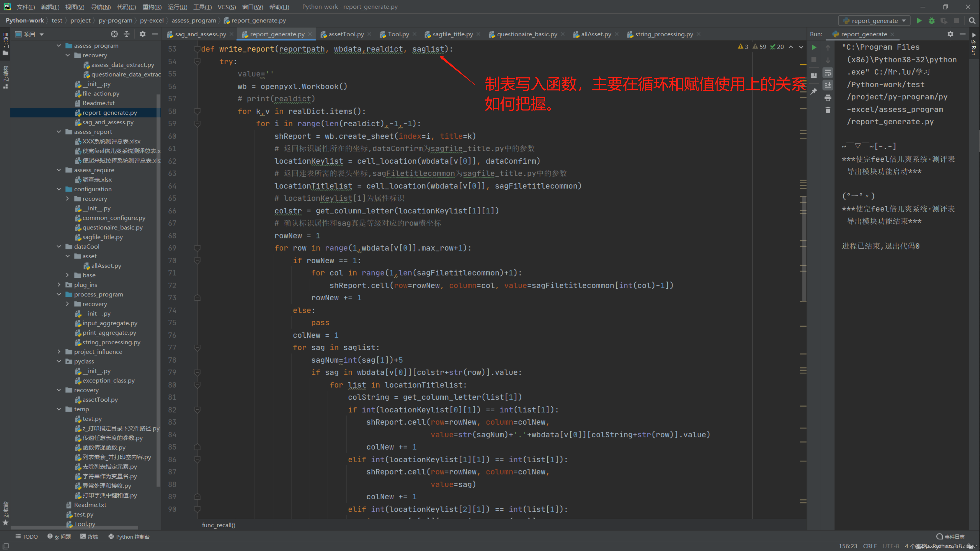This screenshot has height=551, width=980.
Task: Fold the write_report function at line 53
Action: click(x=197, y=49)
